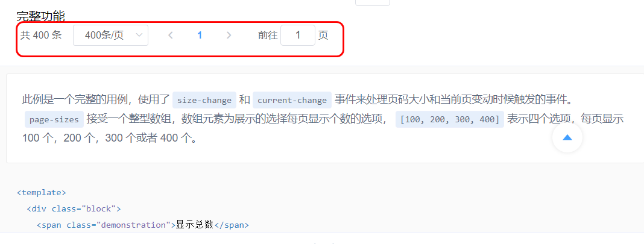
Task: Click the div class="block" code line
Action: pyautogui.click(x=74, y=208)
